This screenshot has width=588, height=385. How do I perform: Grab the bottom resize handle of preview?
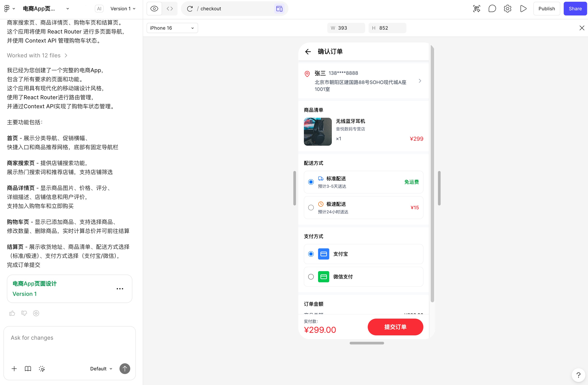point(367,343)
